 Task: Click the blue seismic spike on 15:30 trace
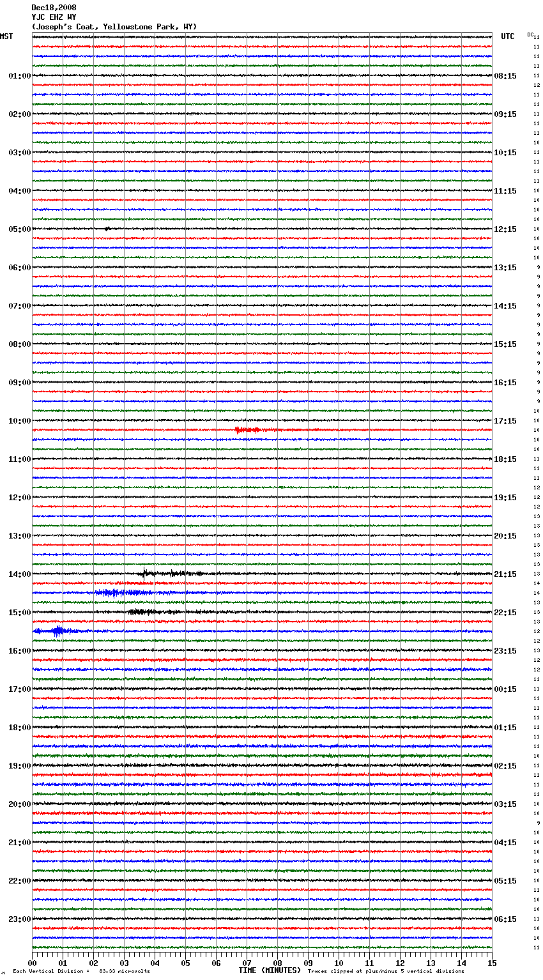click(57, 631)
